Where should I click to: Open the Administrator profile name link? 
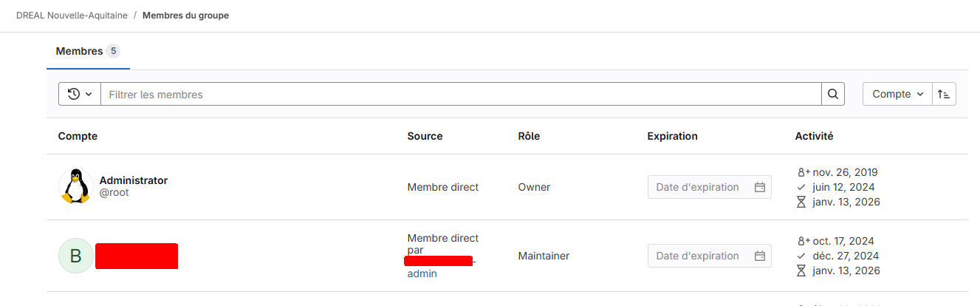(133, 180)
